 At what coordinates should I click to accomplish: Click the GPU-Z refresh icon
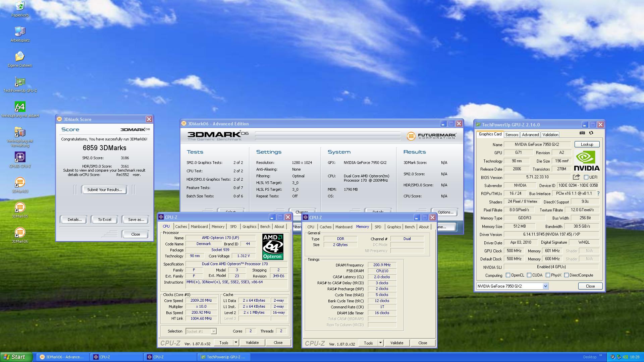click(x=591, y=133)
